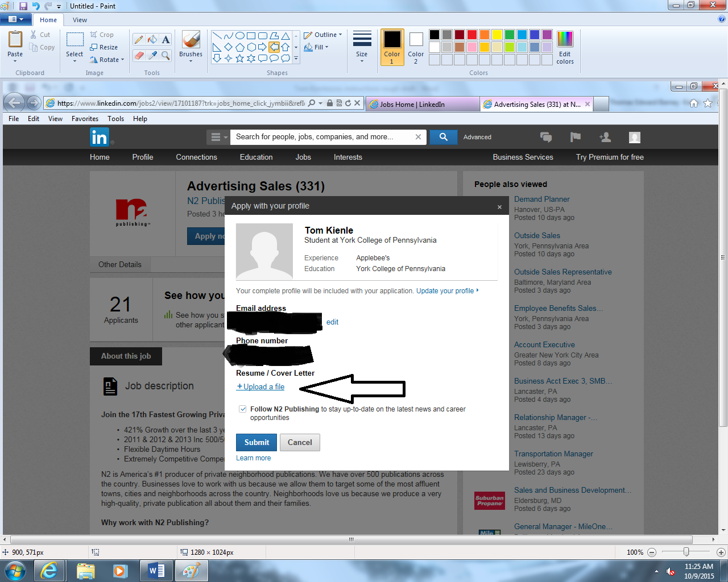This screenshot has height=582, width=728.
Task: Switch to the Home ribbon tab
Action: pos(48,20)
